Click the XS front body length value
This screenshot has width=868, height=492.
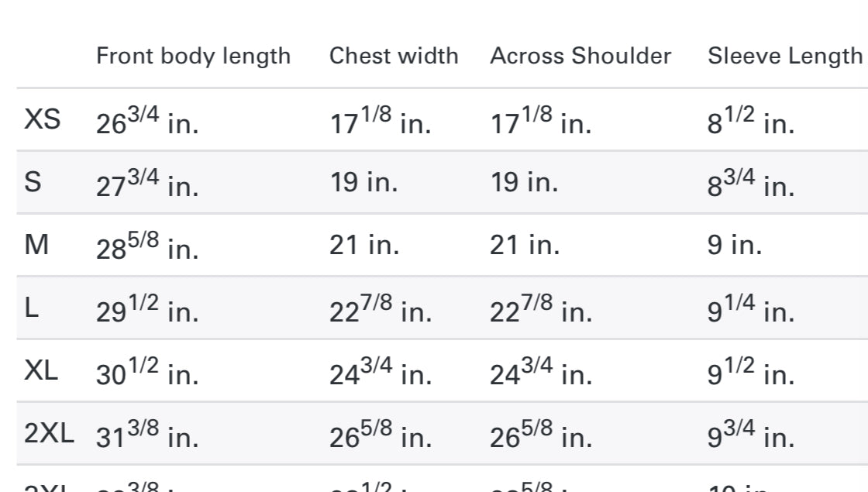coord(147,122)
